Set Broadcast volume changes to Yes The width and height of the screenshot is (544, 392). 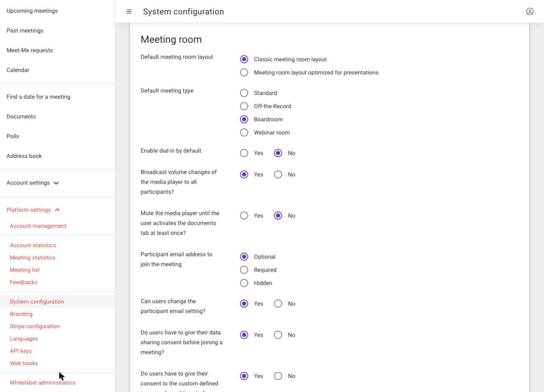coord(244,174)
